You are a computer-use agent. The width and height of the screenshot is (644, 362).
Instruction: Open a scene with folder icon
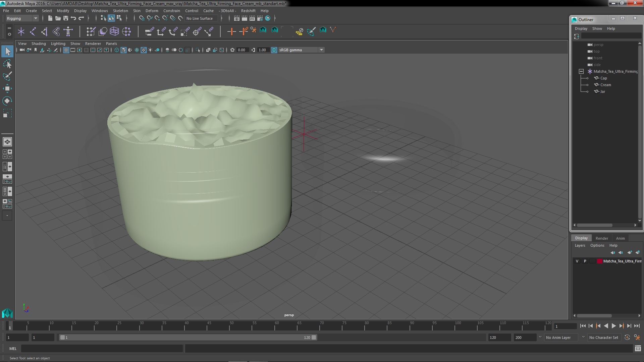click(58, 18)
